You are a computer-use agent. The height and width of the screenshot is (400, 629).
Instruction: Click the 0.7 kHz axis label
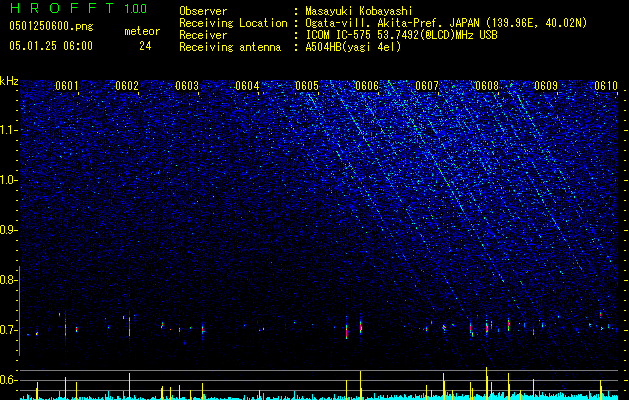[x=9, y=331]
